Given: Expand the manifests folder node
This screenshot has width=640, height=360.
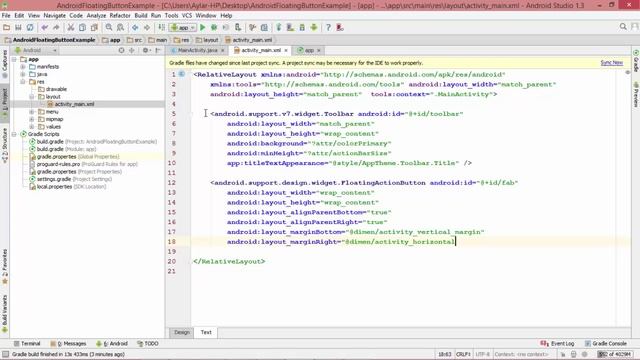Looking at the screenshot, I should 23,67.
